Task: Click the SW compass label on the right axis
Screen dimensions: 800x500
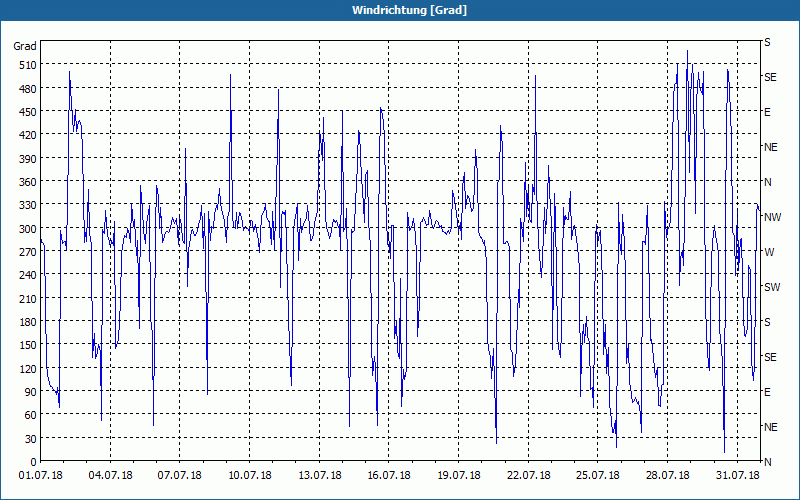Action: [772, 287]
